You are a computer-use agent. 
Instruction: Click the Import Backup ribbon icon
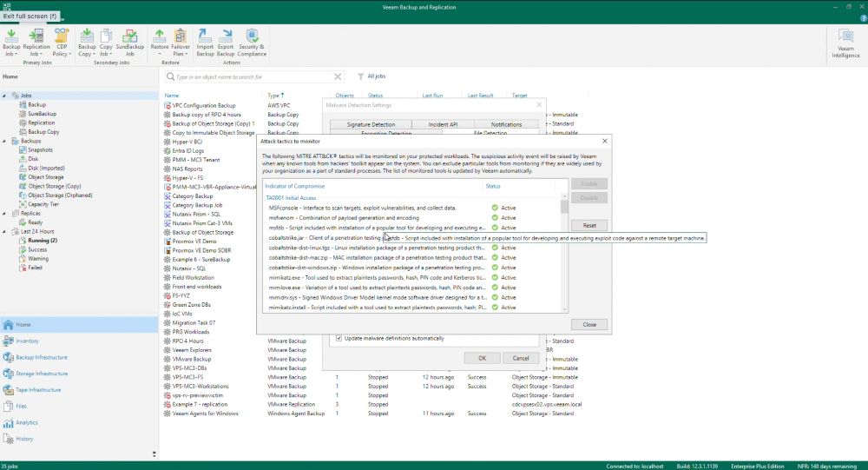tap(205, 43)
